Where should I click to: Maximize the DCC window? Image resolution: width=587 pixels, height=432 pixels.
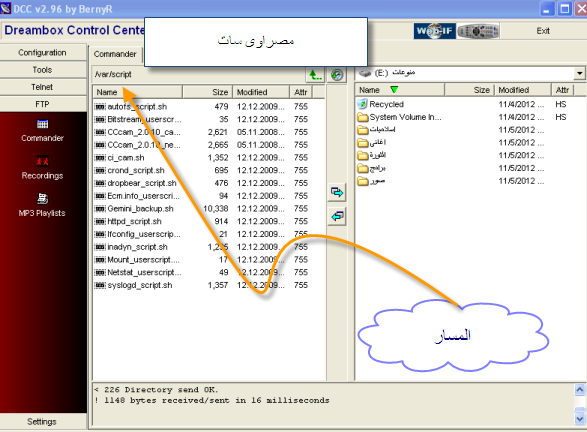565,8
